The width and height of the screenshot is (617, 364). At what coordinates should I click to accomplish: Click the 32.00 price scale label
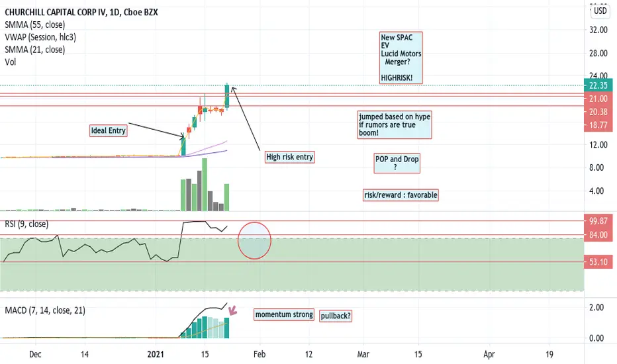[598, 30]
